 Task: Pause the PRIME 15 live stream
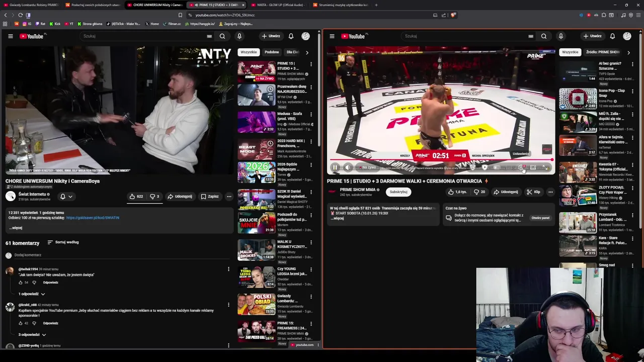coord(335,167)
